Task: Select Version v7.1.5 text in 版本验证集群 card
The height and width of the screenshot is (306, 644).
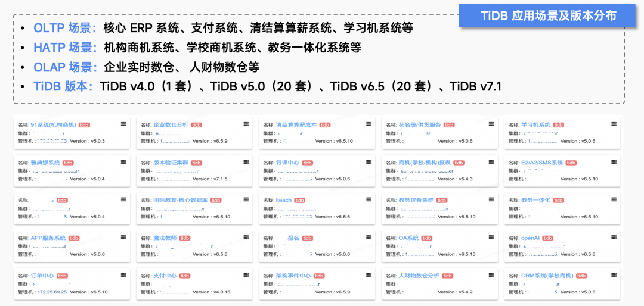Action: [210, 179]
